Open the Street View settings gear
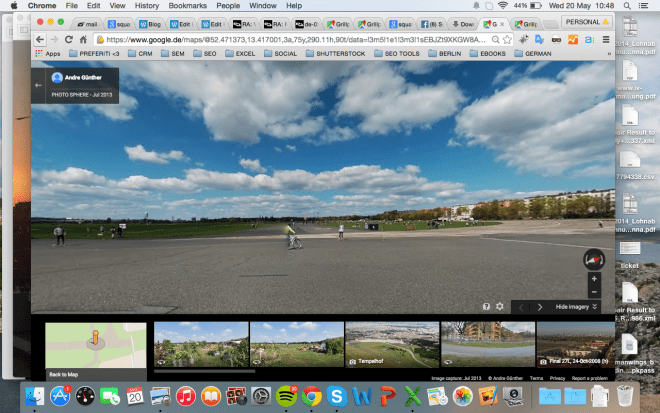This screenshot has width=660, height=413. (499, 307)
